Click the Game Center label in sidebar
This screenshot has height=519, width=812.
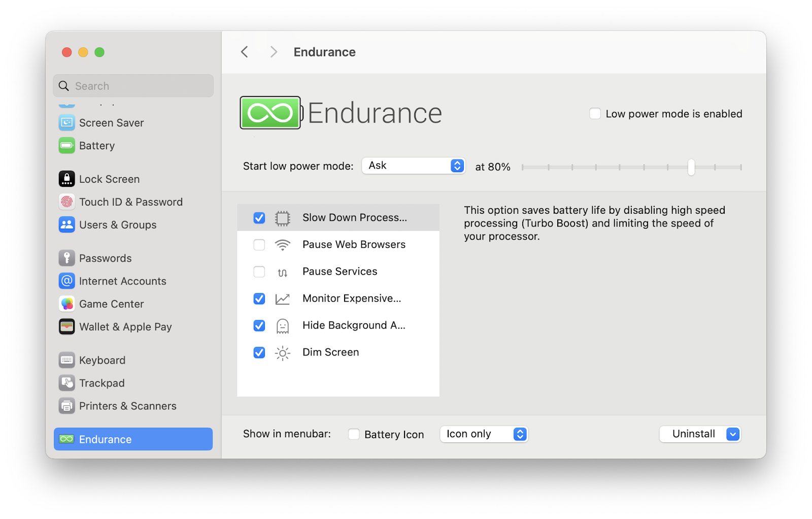point(112,304)
